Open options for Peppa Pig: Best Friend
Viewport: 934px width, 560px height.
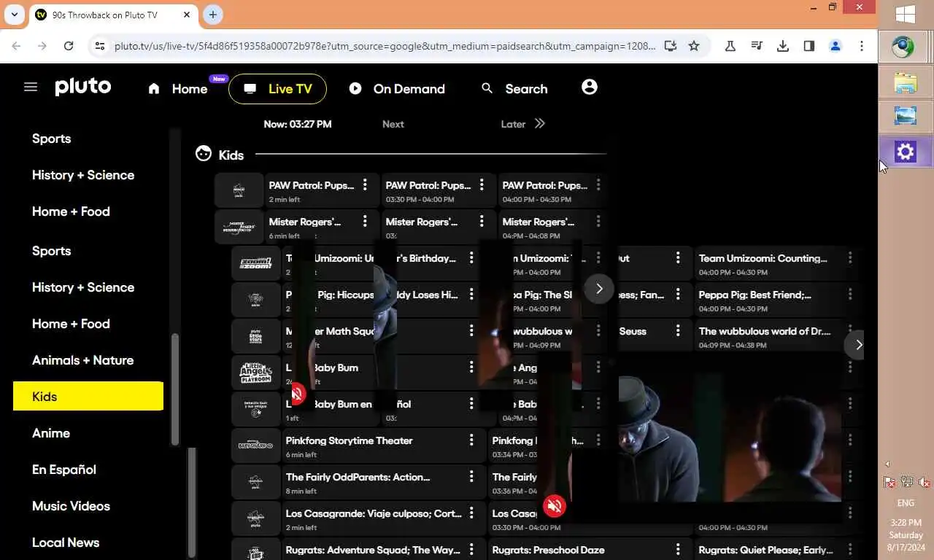[850, 295]
